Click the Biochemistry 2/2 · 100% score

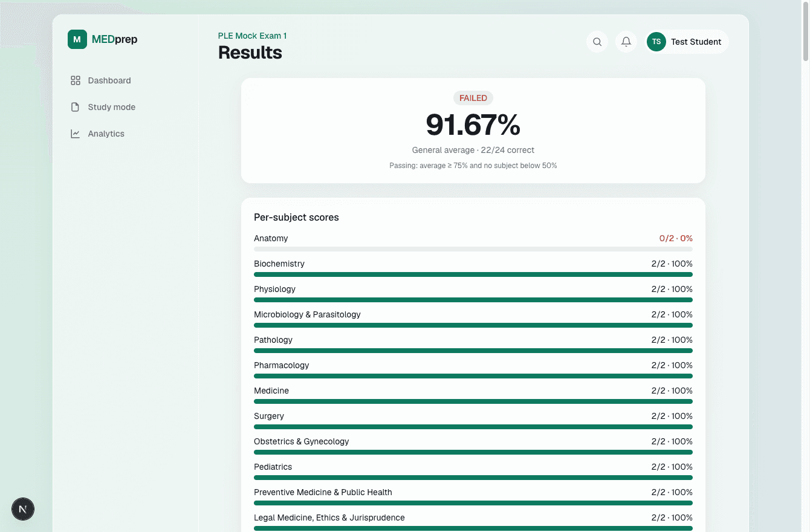tap(672, 264)
